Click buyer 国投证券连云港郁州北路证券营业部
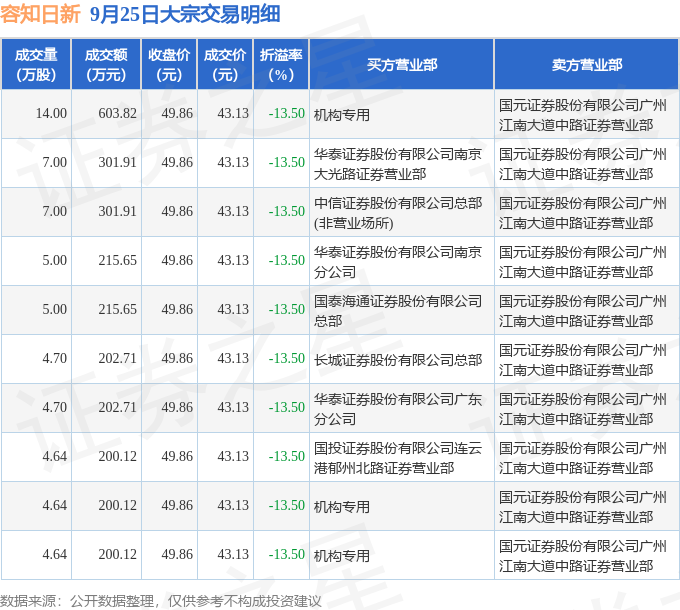 [x=398, y=457]
